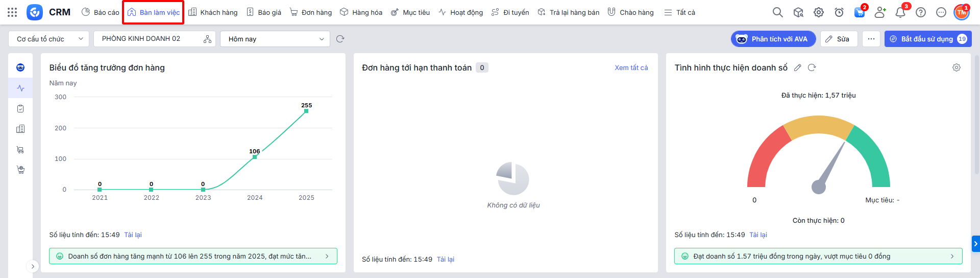The height and width of the screenshot is (278, 980).
Task: Open the Đơn hàng menu
Action: [x=311, y=12]
